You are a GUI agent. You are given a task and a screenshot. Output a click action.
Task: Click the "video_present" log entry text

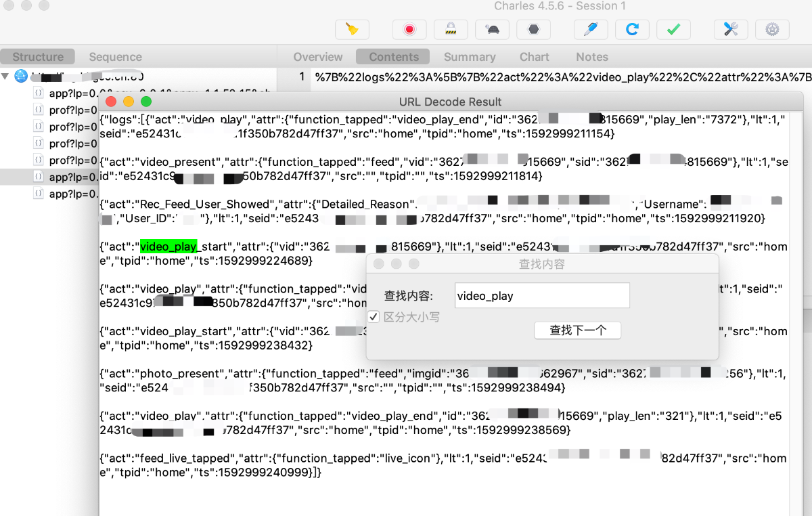(177, 162)
